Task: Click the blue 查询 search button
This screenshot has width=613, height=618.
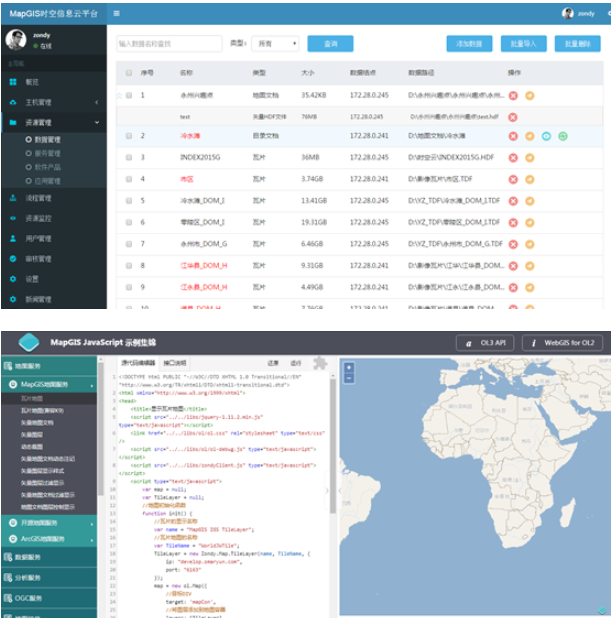Action: click(x=330, y=44)
